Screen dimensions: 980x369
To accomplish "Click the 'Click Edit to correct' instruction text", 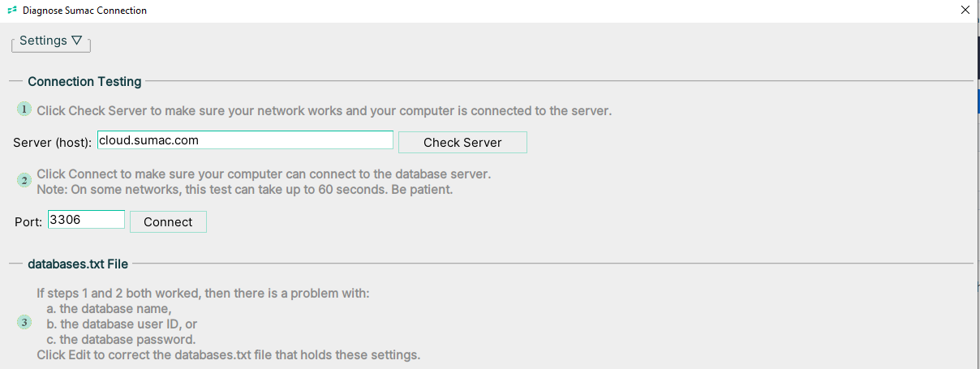I will tap(229, 355).
